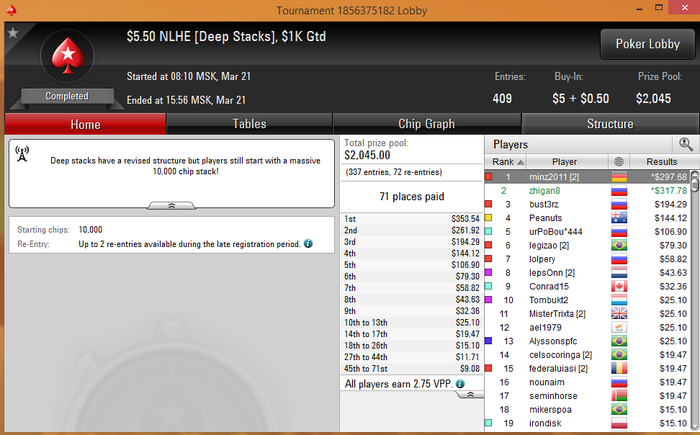The width and height of the screenshot is (700, 435).
Task: Sort the list by Results column header
Action: pos(662,162)
